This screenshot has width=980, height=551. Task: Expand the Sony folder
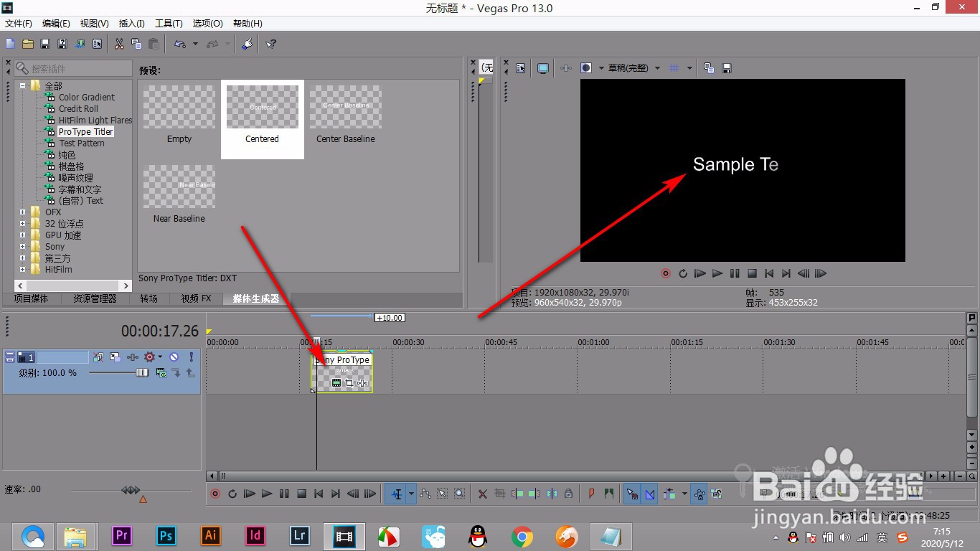point(23,247)
